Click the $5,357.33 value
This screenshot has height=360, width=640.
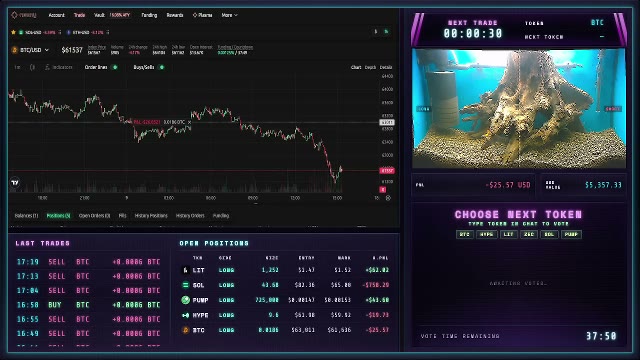tap(603, 185)
